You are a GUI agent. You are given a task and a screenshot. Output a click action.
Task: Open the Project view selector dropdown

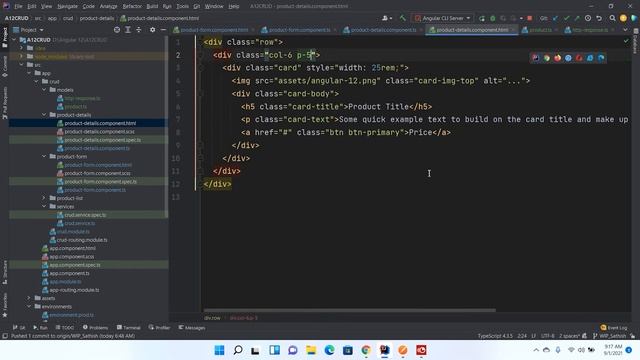click(28, 30)
